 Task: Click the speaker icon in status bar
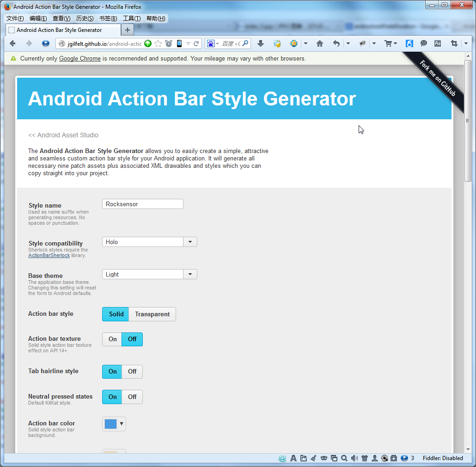(354, 458)
